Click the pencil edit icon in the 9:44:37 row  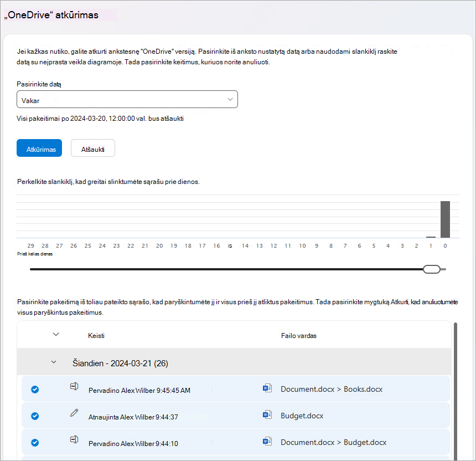click(x=74, y=413)
